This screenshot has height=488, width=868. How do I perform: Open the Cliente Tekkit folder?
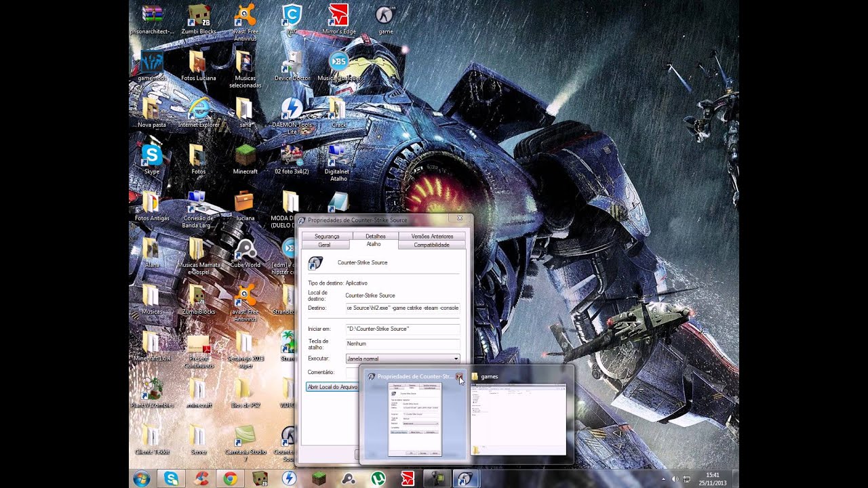click(152, 439)
